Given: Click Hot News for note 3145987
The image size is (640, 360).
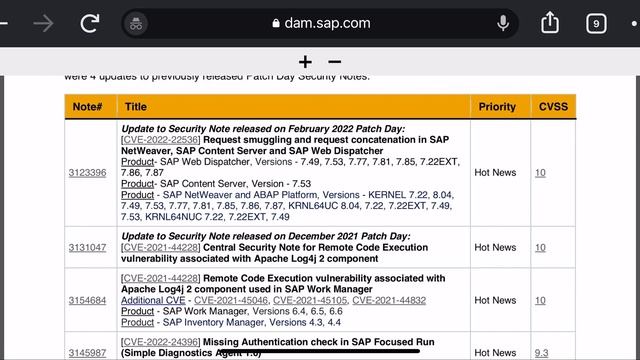Looking at the screenshot, I should [x=495, y=353].
